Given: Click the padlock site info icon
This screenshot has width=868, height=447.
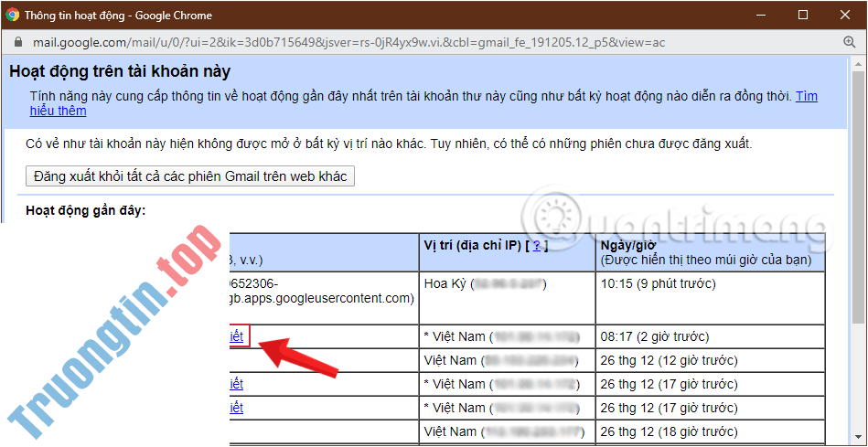Looking at the screenshot, I should 17,42.
